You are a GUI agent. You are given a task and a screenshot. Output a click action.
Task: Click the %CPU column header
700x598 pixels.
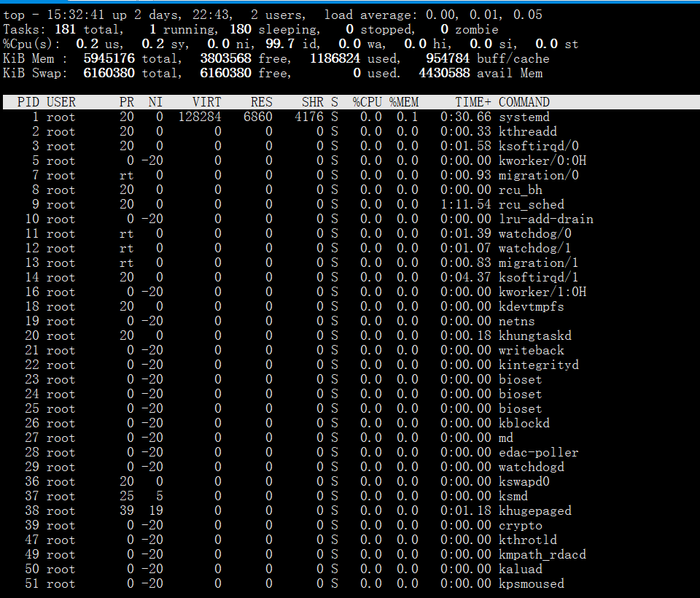pyautogui.click(x=367, y=102)
